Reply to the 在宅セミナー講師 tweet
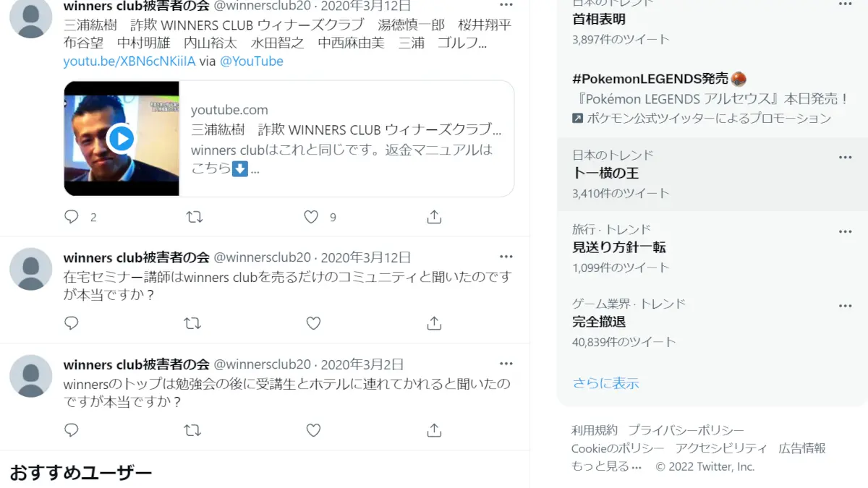This screenshot has width=868, height=488. click(71, 323)
